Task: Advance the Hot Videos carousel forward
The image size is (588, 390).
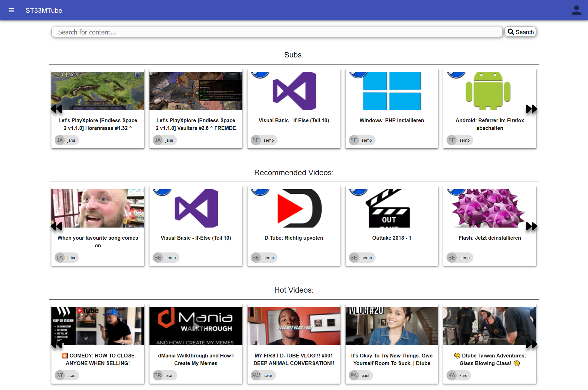Action: tap(531, 344)
